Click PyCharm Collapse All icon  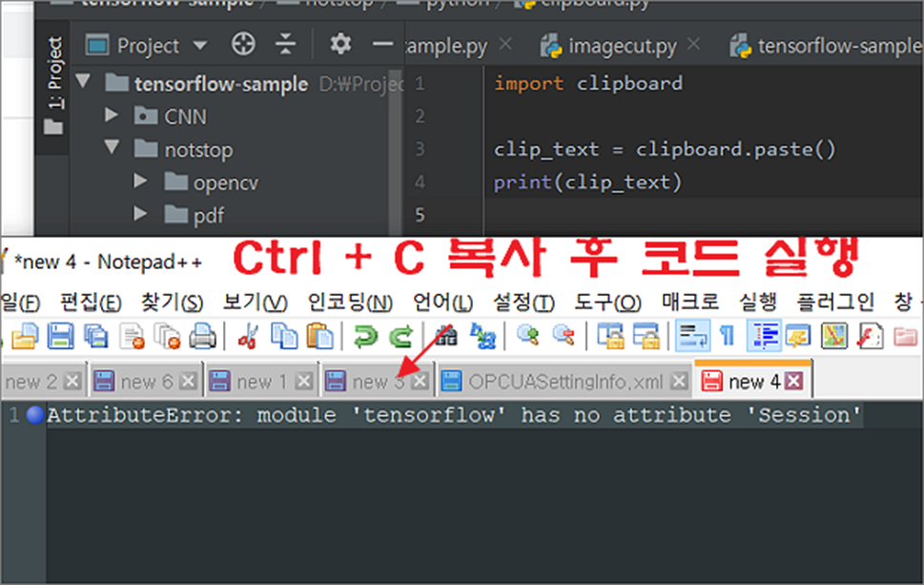point(285,44)
